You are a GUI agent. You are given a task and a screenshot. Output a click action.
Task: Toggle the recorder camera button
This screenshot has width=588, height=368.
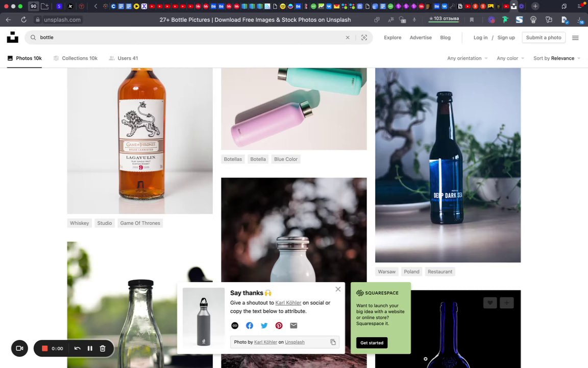(x=19, y=349)
